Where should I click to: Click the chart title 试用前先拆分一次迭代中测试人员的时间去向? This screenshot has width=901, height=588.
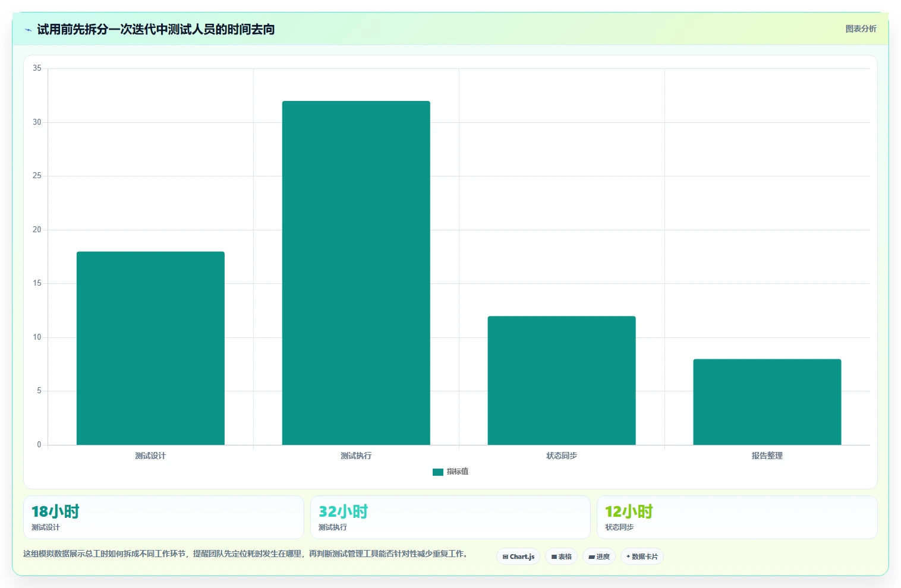156,30
